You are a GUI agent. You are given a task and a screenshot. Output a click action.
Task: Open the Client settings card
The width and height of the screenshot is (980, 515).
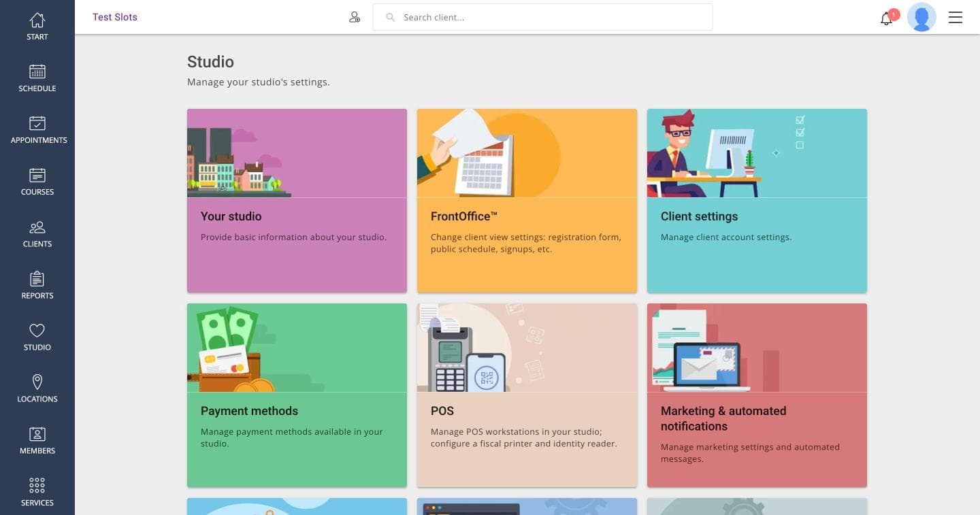point(757,201)
